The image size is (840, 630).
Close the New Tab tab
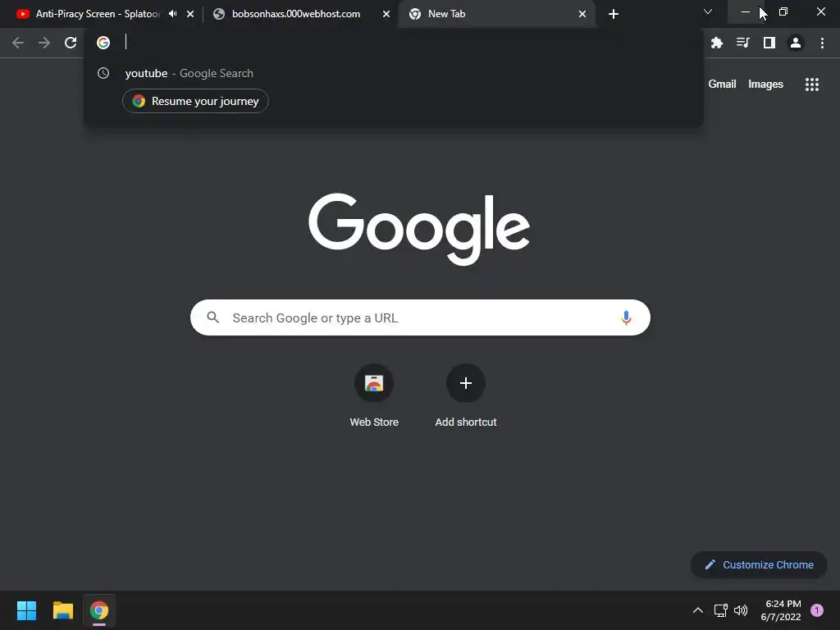coord(582,14)
